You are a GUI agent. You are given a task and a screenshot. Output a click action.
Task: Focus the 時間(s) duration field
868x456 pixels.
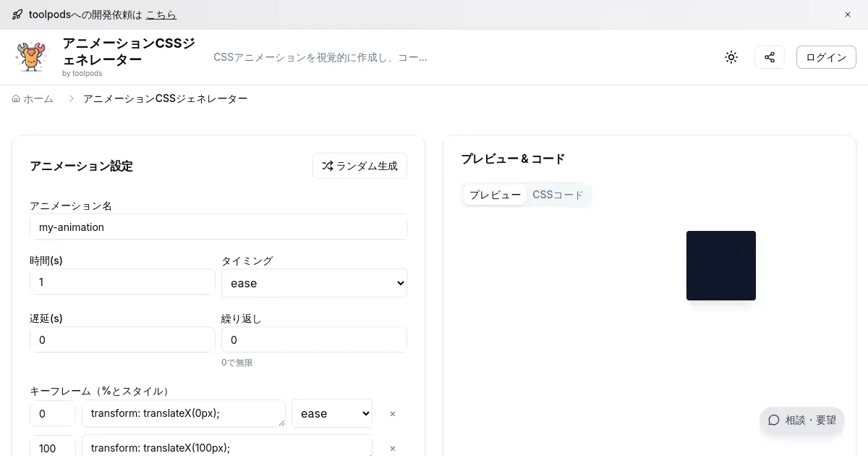pos(122,282)
